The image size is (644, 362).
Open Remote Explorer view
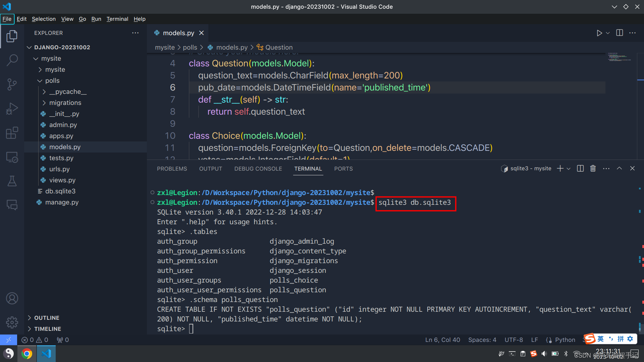(x=12, y=157)
